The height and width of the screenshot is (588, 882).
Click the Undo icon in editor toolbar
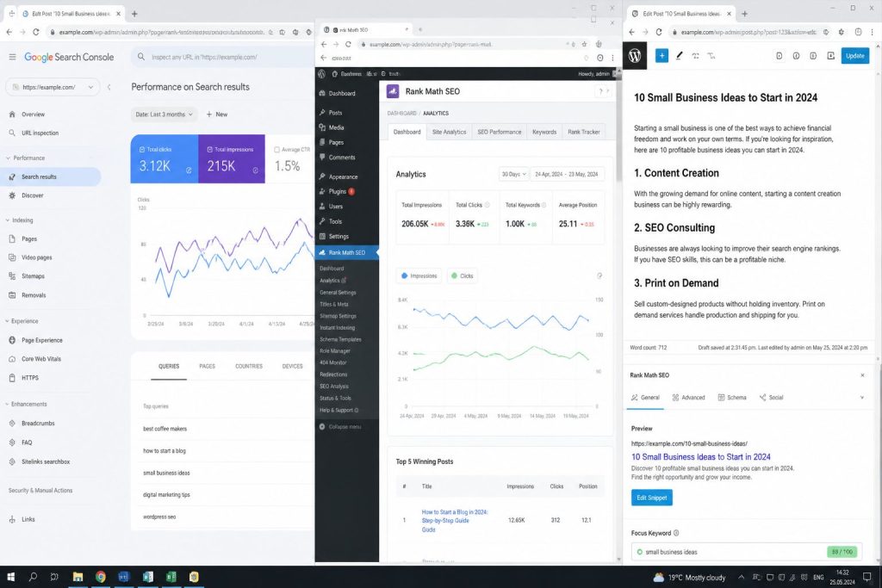coord(696,56)
